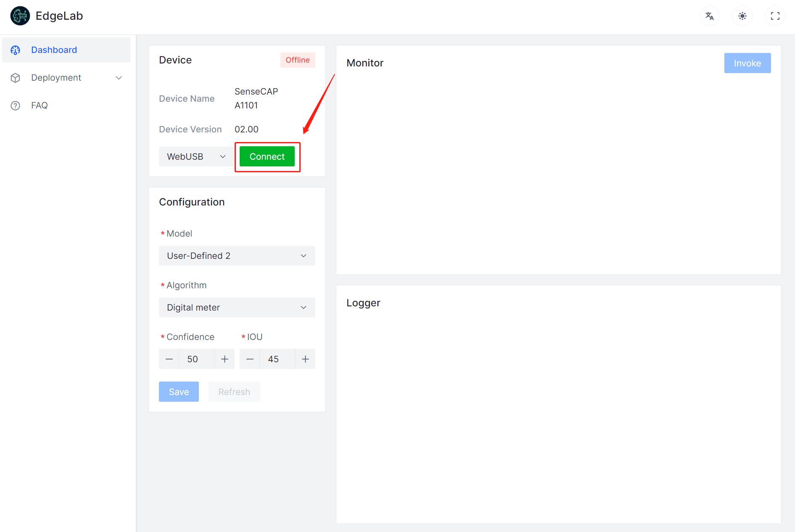Click the EdgeLab title text
The height and width of the screenshot is (532, 795).
click(x=59, y=16)
